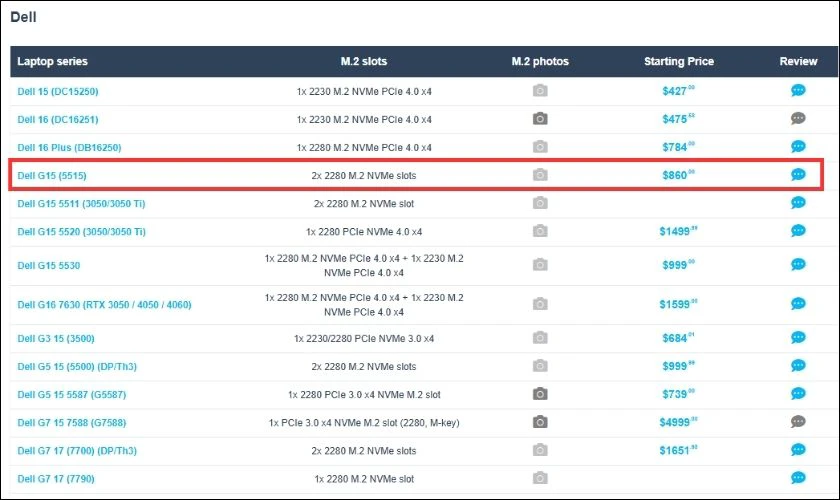Open review bubble for Dell G5 15 5587
The height and width of the screenshot is (500, 840).
click(x=798, y=394)
